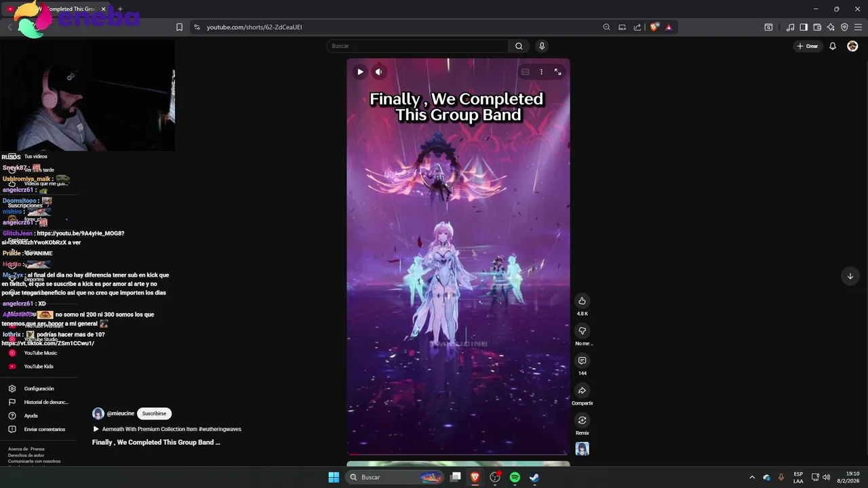The image size is (868, 488).
Task: Open Leo AI sparkle icon
Action: (x=831, y=27)
